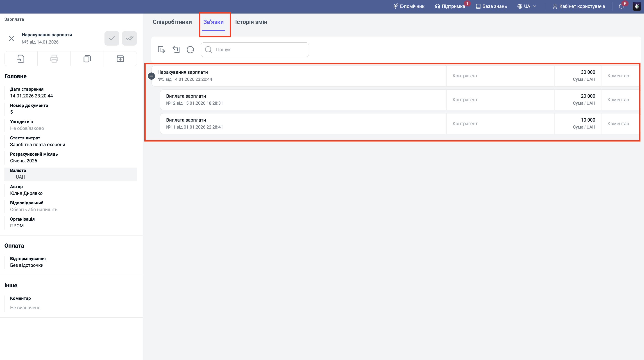644x360 pixels.
Task: Open the UA language dropdown
Action: (527, 6)
